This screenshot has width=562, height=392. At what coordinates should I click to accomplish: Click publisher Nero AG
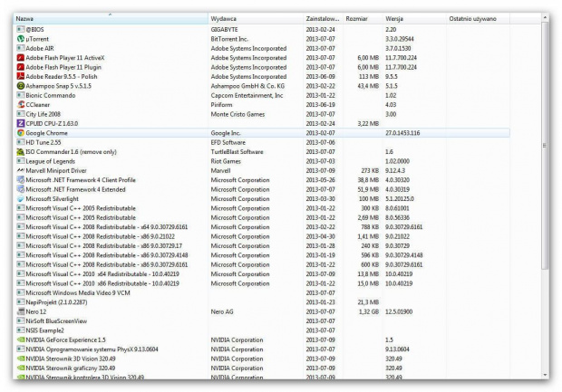[222, 311]
